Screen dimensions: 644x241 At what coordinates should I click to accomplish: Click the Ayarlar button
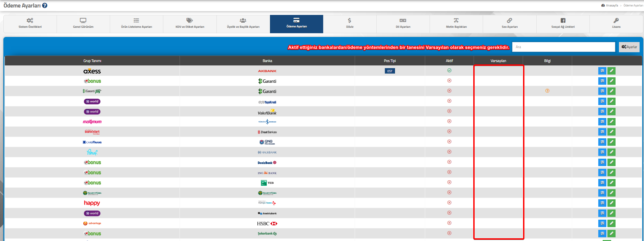click(x=629, y=47)
